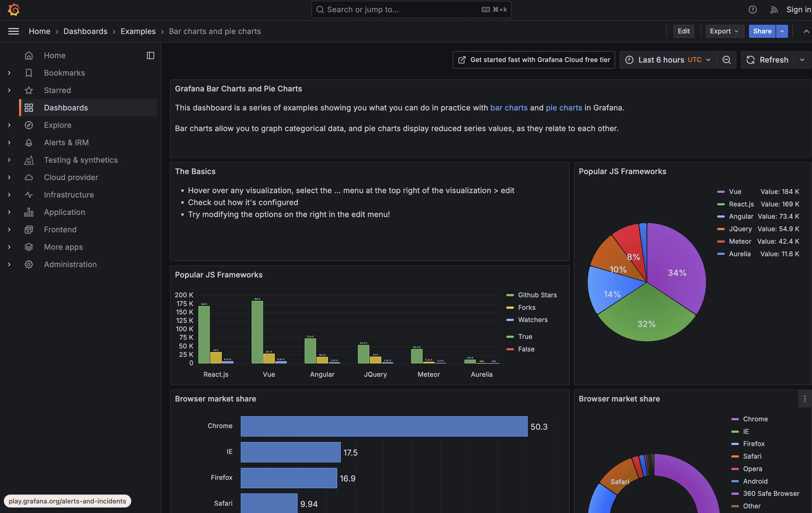The image size is (812, 513).
Task: Click the Administration gear icon
Action: click(29, 264)
